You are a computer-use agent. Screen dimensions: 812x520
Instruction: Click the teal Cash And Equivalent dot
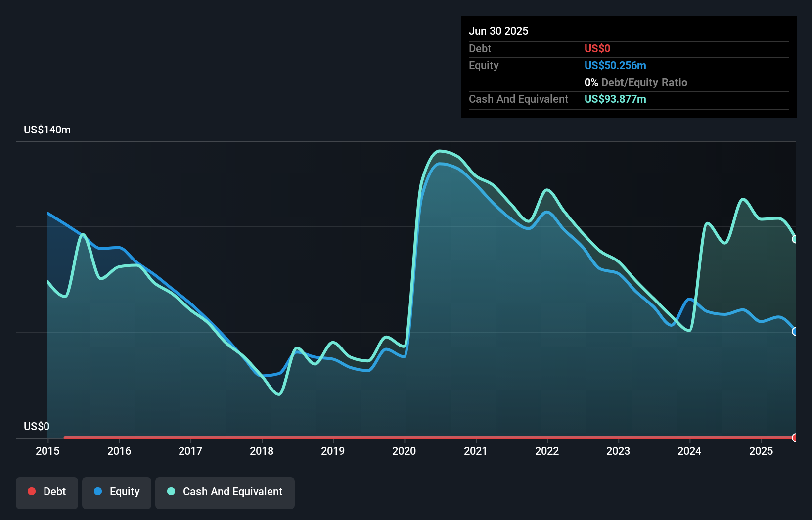[170, 491]
